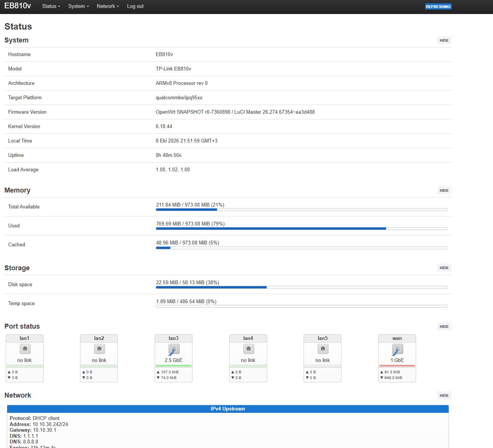Hide the Memory section
This screenshot has width=493, height=448.
444,191
